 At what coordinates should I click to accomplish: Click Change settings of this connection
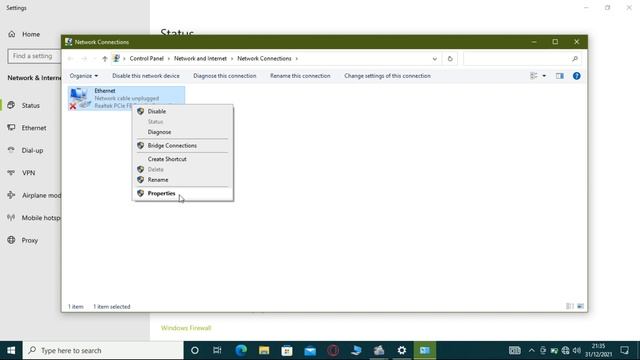387,76
